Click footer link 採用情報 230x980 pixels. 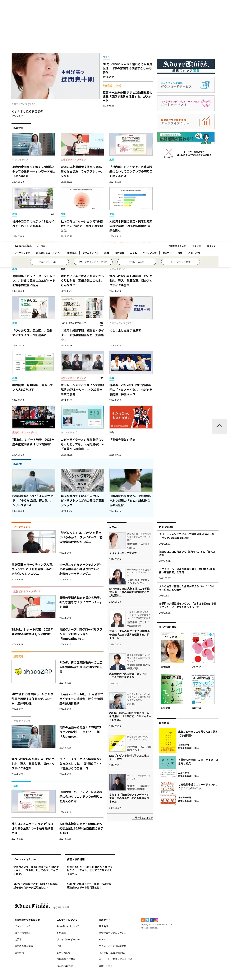(19, 953)
